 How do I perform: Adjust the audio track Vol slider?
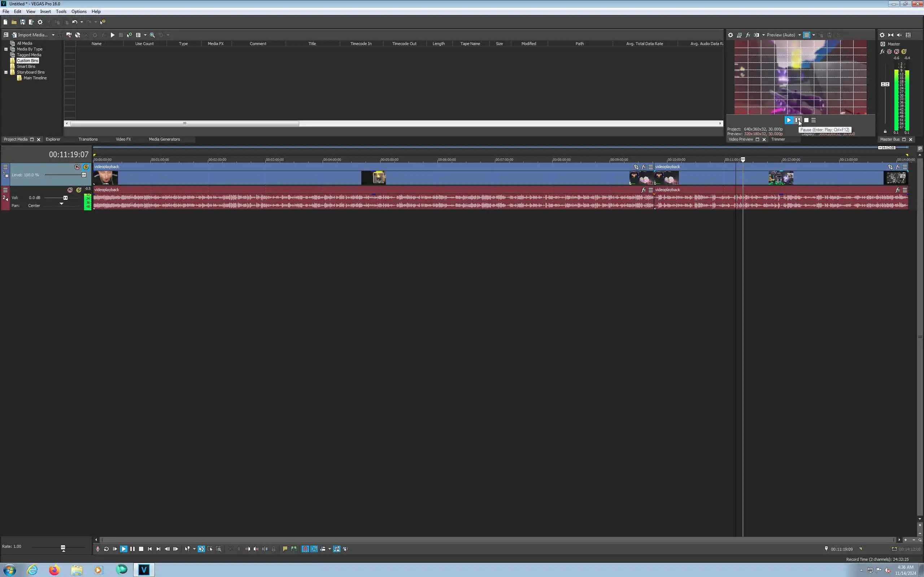tap(65, 198)
